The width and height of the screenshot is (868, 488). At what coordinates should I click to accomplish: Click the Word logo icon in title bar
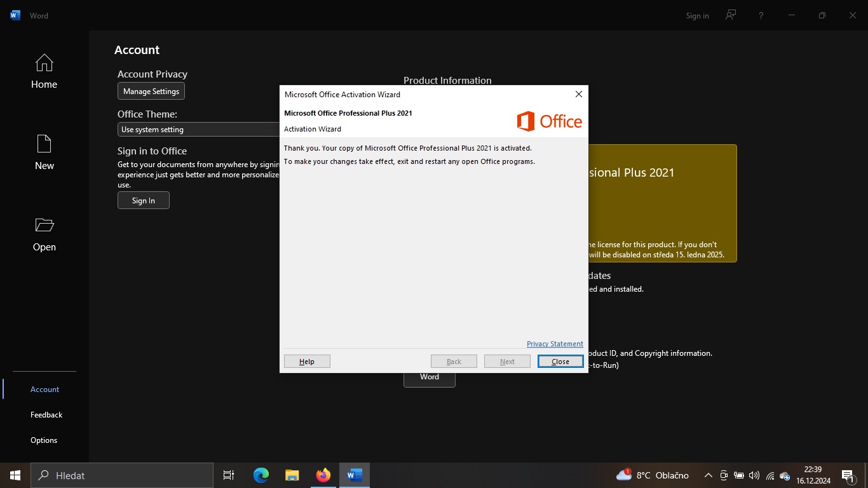(15, 15)
